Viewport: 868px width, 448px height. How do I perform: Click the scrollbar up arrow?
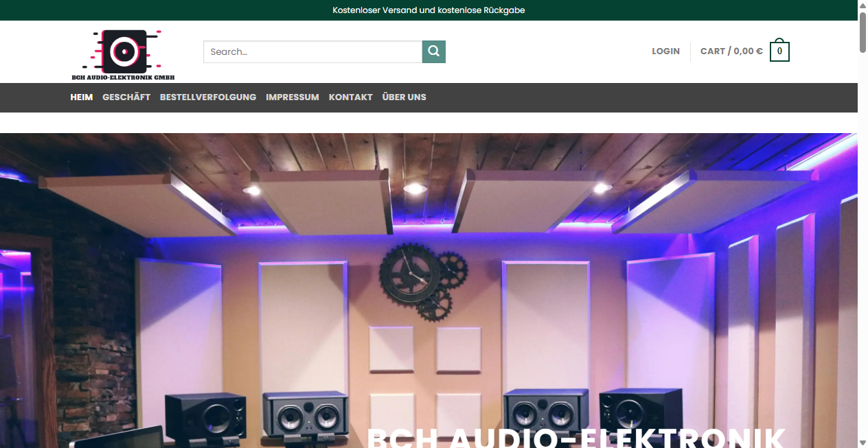[863, 5]
